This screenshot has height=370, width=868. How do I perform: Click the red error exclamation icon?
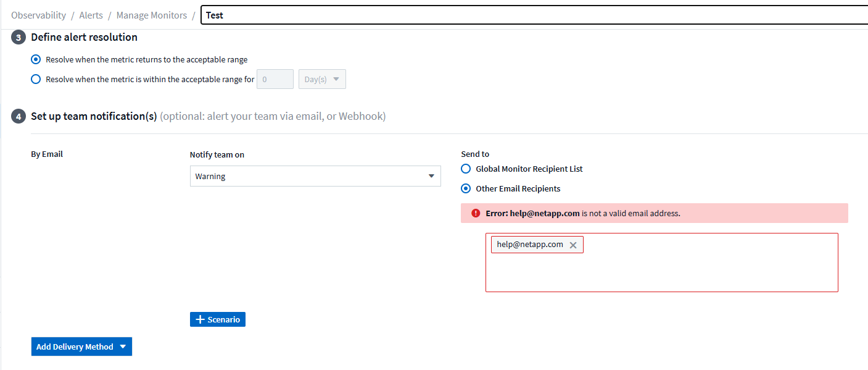click(x=476, y=213)
